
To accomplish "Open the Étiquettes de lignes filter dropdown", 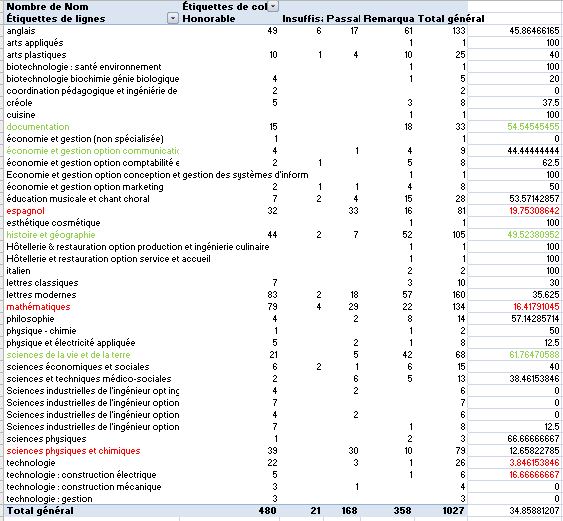I will [173, 18].
